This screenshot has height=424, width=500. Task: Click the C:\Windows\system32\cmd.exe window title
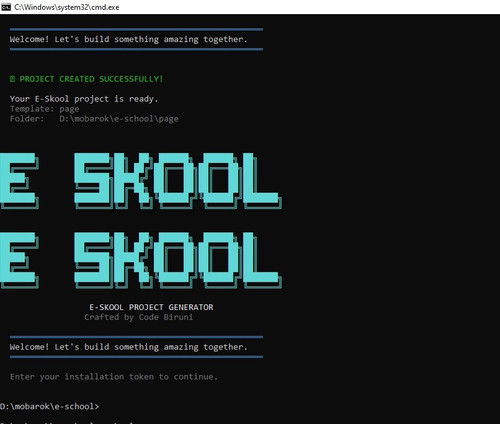(x=67, y=7)
